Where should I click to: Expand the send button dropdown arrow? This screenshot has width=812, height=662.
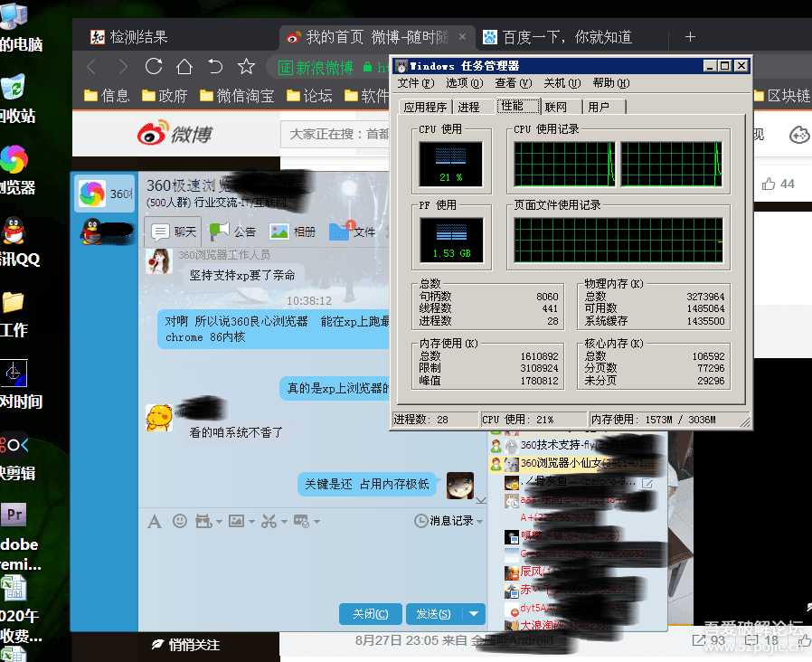click(475, 614)
